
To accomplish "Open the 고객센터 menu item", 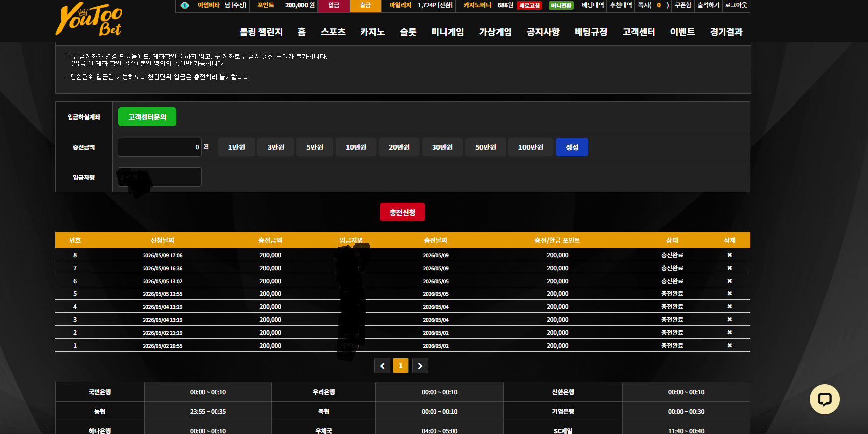I will (639, 32).
